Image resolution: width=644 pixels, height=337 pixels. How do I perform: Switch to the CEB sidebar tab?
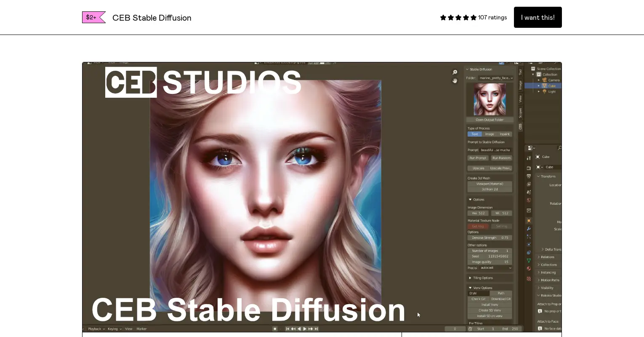coord(520,126)
